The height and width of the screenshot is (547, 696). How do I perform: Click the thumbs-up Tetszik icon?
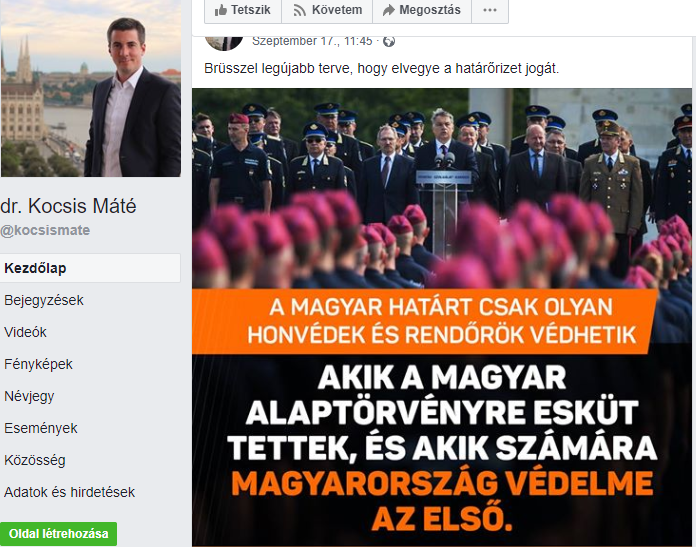221,10
